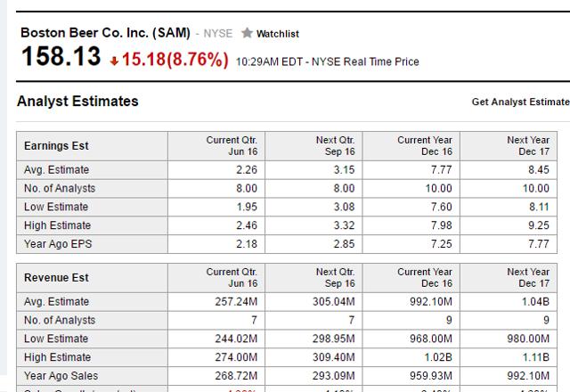Viewport: 570px width, 392px height.
Task: Click the Year Ago EPS row label
Action: pos(58,244)
